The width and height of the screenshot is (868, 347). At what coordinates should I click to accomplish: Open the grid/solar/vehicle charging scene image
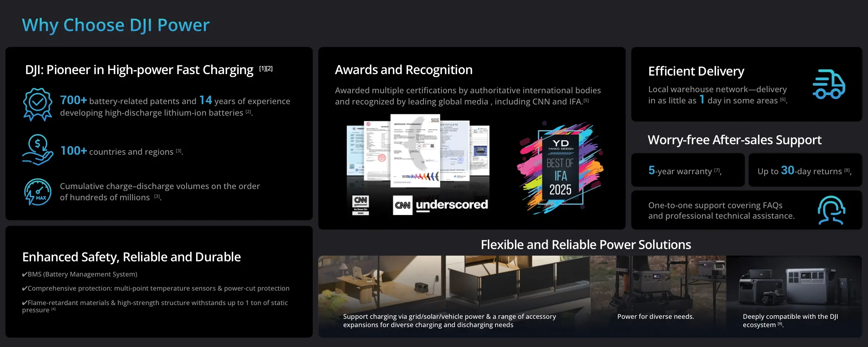pyautogui.click(x=454, y=296)
